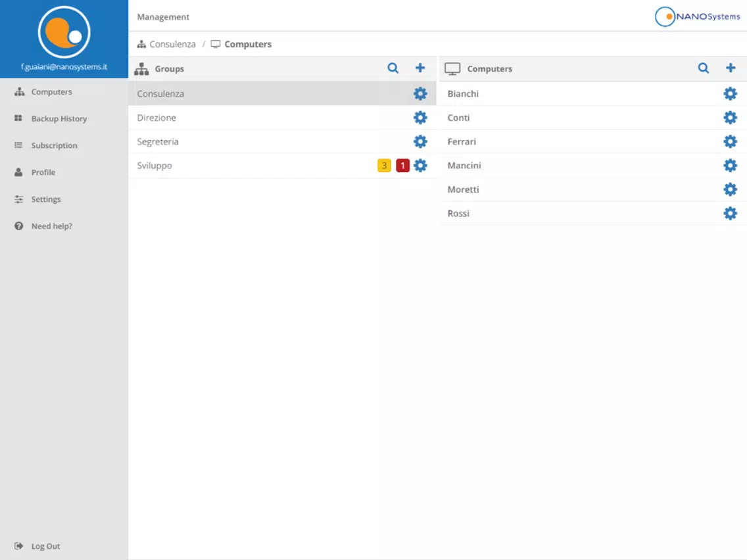The image size is (747, 560).
Task: Click the red error badge showing 1
Action: coord(402,165)
